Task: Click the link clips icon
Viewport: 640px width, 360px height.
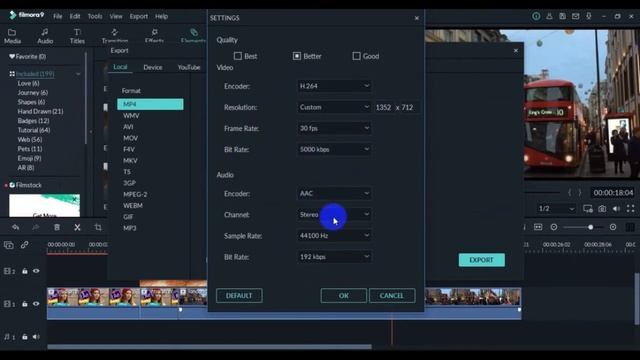Action: tap(24, 245)
